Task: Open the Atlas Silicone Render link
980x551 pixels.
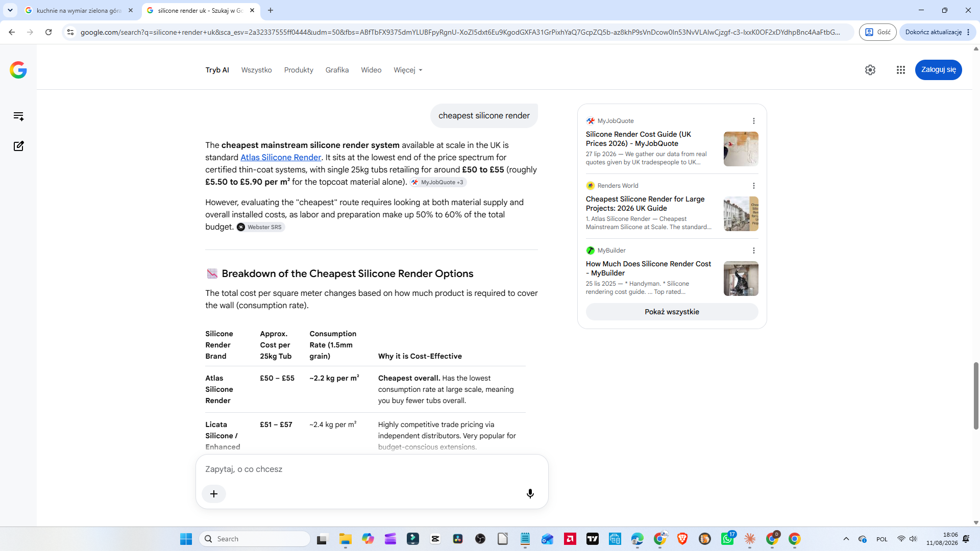Action: (281, 158)
